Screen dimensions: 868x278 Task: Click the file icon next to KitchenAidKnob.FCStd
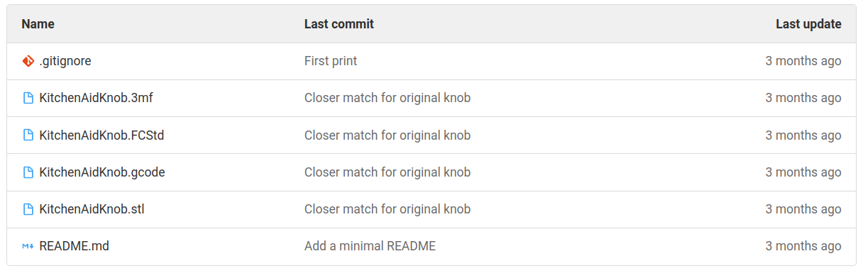[x=28, y=135]
